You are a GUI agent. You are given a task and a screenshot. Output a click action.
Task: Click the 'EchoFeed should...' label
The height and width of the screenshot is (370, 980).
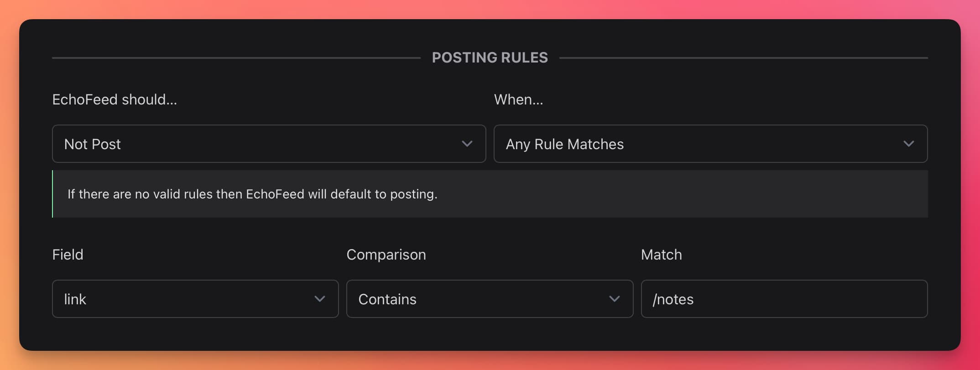[x=115, y=99]
